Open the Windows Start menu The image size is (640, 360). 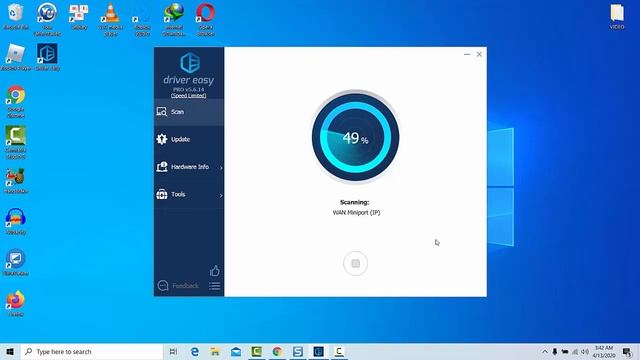tap(10, 351)
